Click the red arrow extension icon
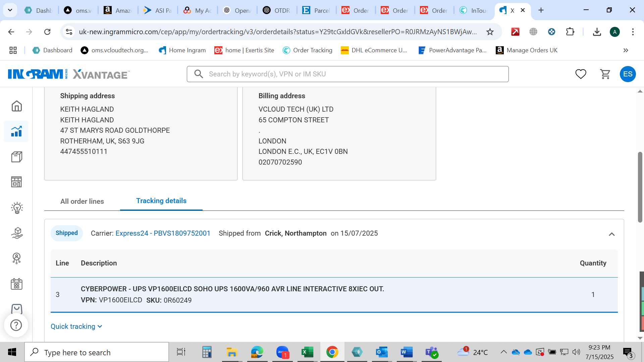The height and width of the screenshot is (362, 644). click(515, 32)
